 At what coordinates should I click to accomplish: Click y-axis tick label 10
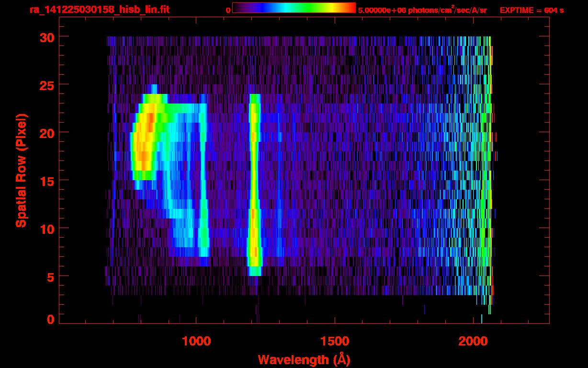(x=47, y=229)
